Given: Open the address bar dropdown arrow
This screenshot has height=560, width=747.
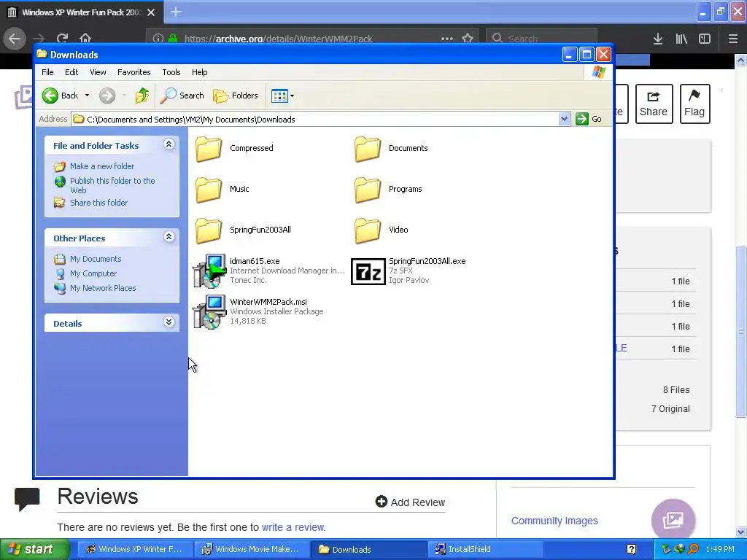Looking at the screenshot, I should pyautogui.click(x=564, y=119).
